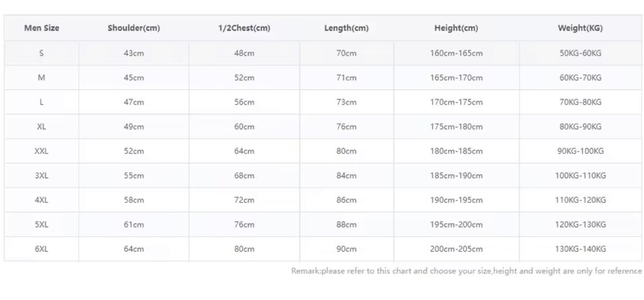
Task: Select the Length(cm) header cell
Action: [346, 29]
